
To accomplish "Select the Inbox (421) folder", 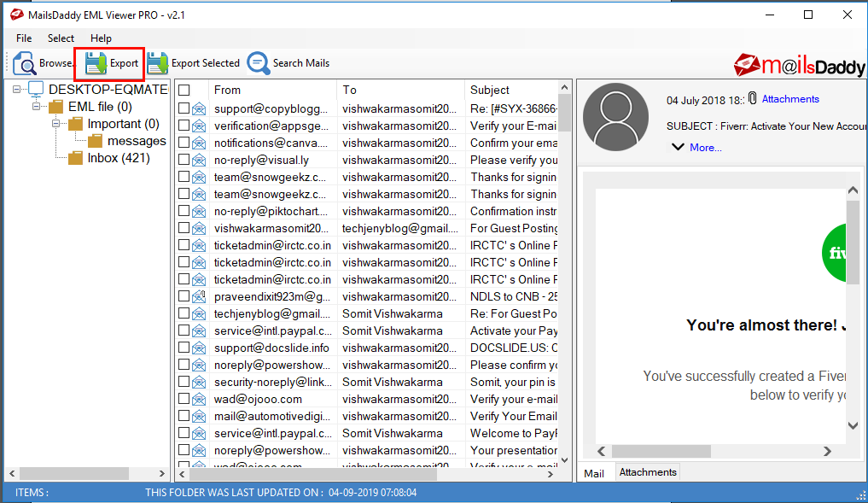I will tap(119, 158).
